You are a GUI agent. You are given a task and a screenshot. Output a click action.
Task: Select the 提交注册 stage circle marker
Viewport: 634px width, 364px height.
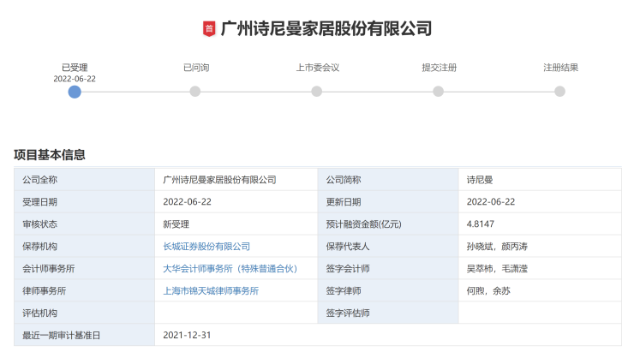click(439, 92)
